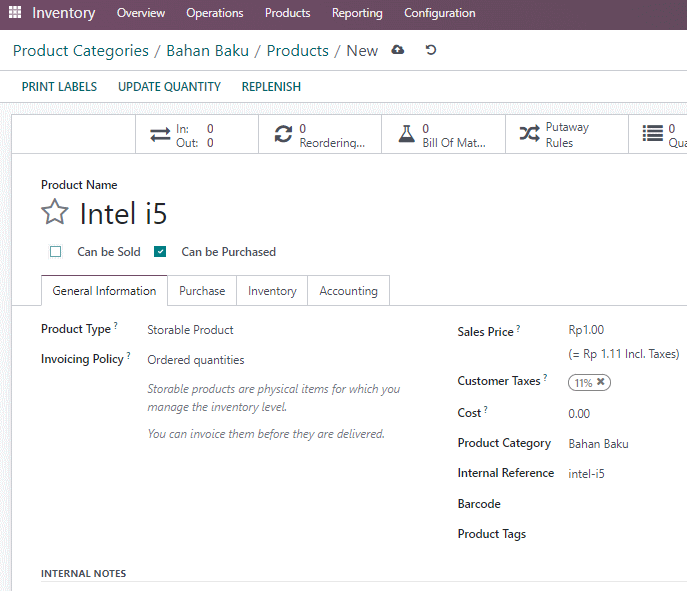Click the UPDATE QUANTITY button
Viewport: 687px width, 591px height.
169,87
